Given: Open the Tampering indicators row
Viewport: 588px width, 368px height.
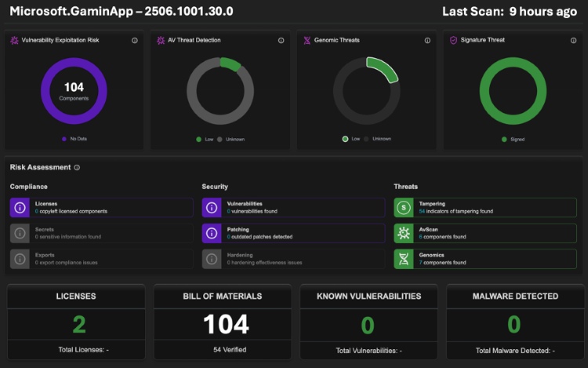Looking at the screenshot, I should (485, 207).
